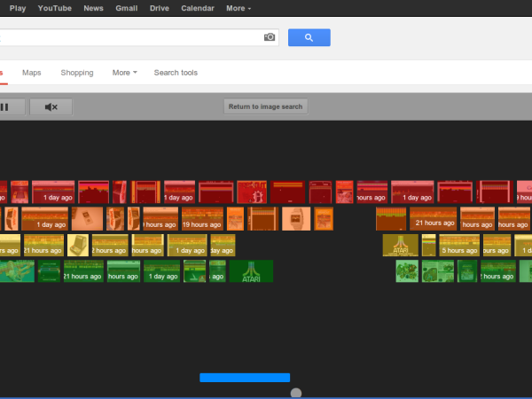Click the orange "19 hours ago" brick

tap(202, 219)
